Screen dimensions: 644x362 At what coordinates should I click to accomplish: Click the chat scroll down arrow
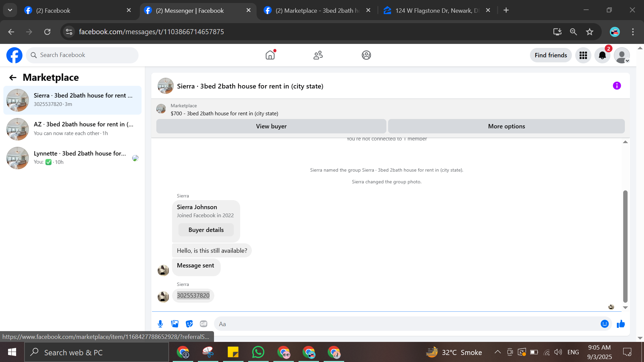click(625, 308)
